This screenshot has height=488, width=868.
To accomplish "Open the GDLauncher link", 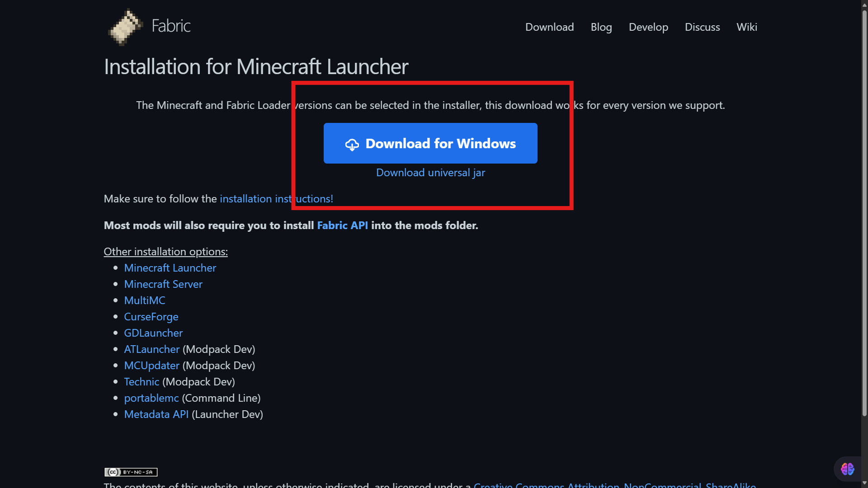I will (153, 333).
